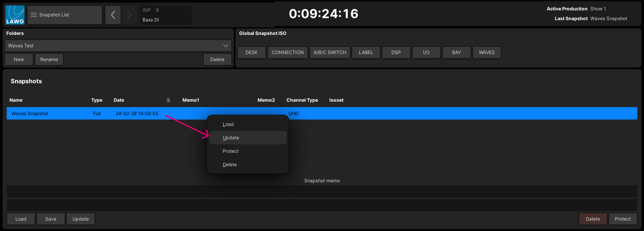Screen dimensions: 644x231
Task: Sort snapshots by the Date column header
Action: tap(119, 100)
